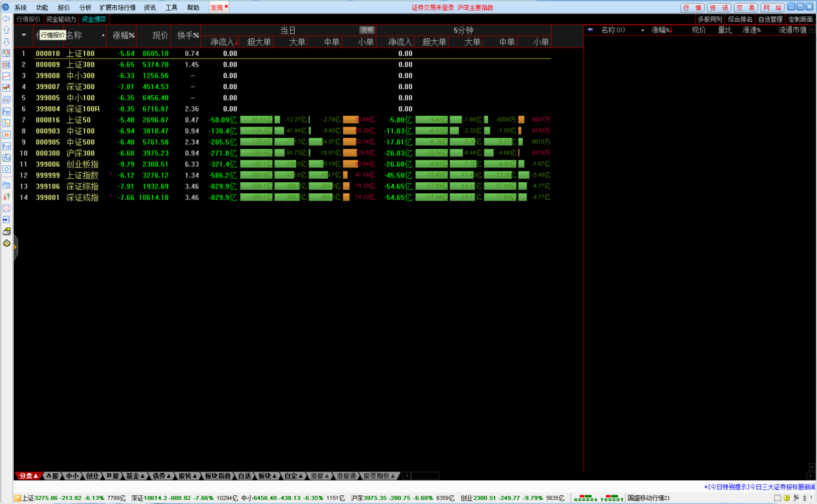Switch to the 资金驱动力 tab

tap(61, 19)
